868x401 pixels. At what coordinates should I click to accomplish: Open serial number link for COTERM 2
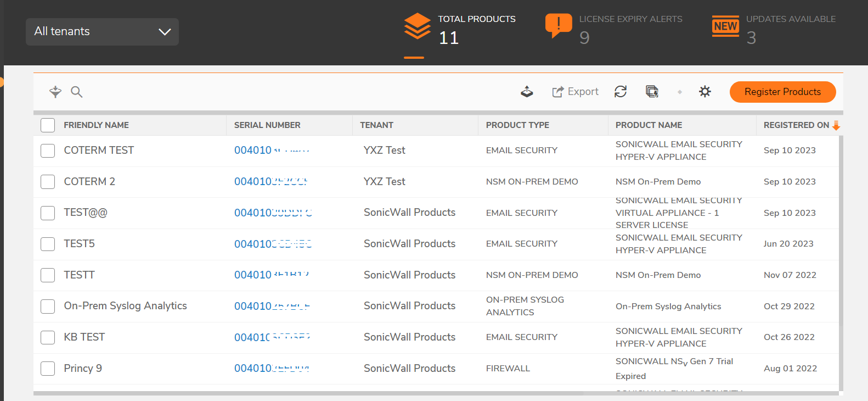[x=271, y=182]
